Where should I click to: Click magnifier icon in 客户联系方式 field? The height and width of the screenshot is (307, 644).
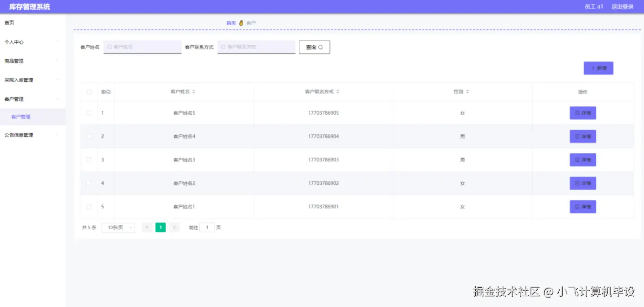click(223, 47)
